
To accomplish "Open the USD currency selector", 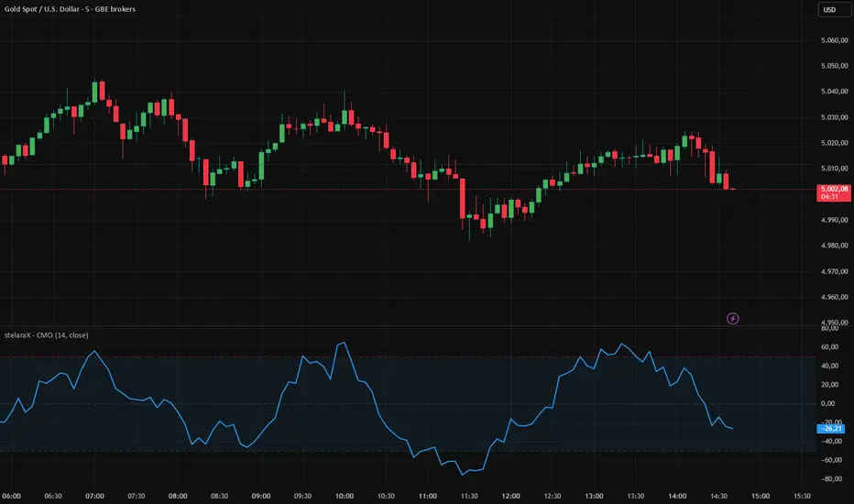I will tap(835, 9).
